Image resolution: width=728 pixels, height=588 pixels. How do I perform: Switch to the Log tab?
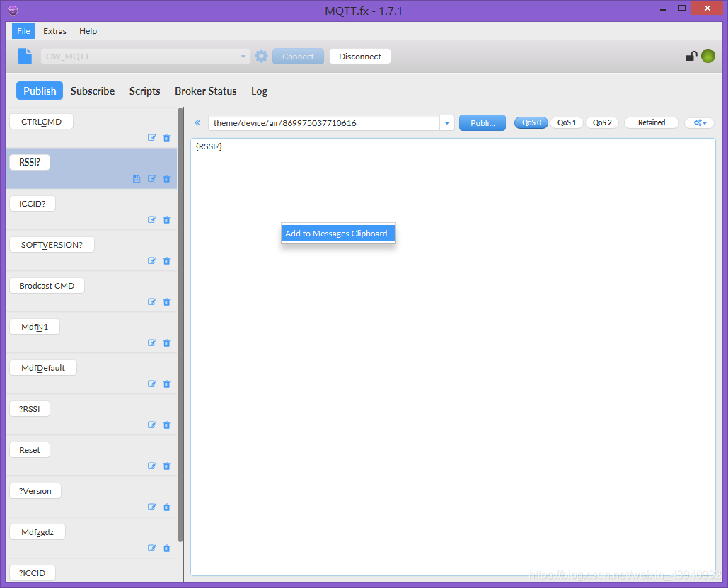(259, 91)
